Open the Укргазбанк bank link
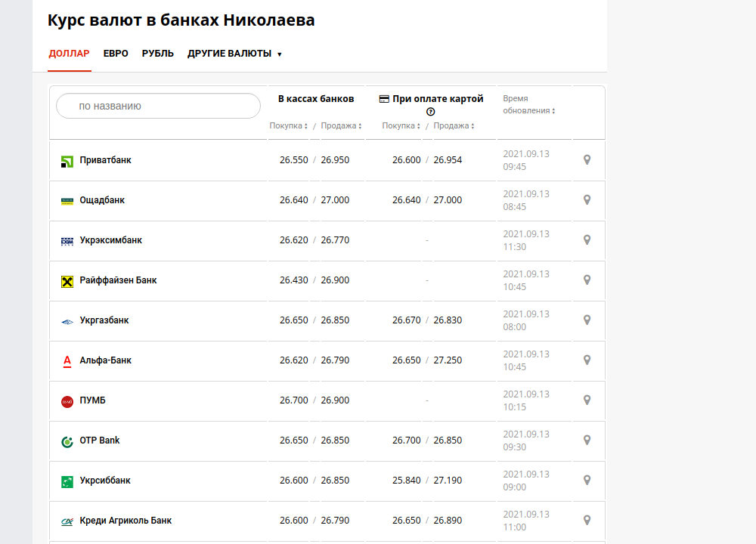Viewport: 756px width, 544px height. [x=104, y=320]
